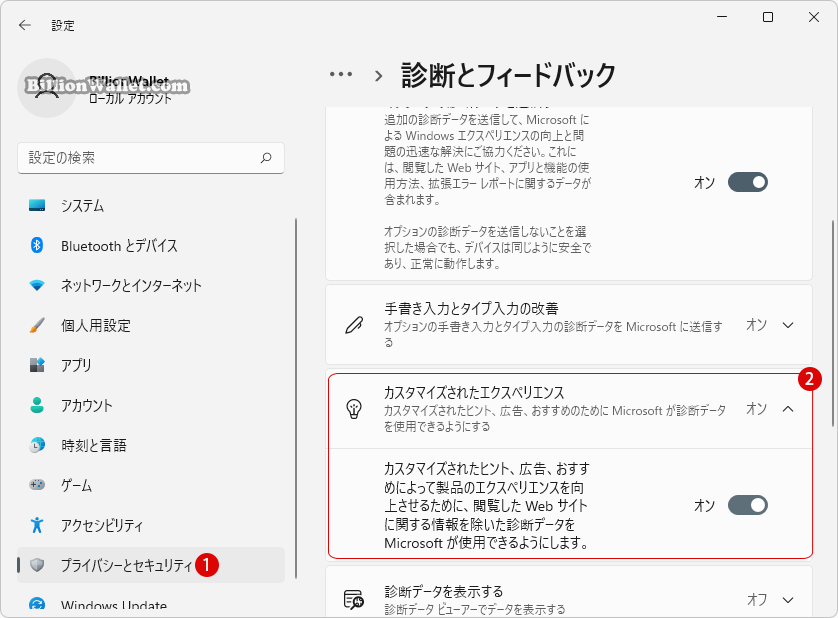This screenshot has height=618, width=838.
Task: Collapse カスタマイズされたエクスペリエンス chevron
Action: (788, 409)
